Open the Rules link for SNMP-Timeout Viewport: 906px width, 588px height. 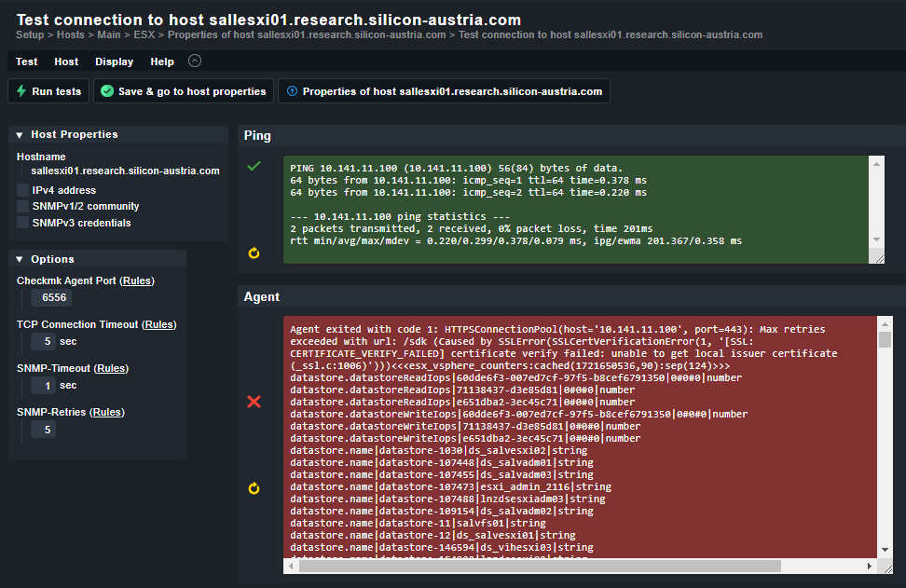(111, 367)
